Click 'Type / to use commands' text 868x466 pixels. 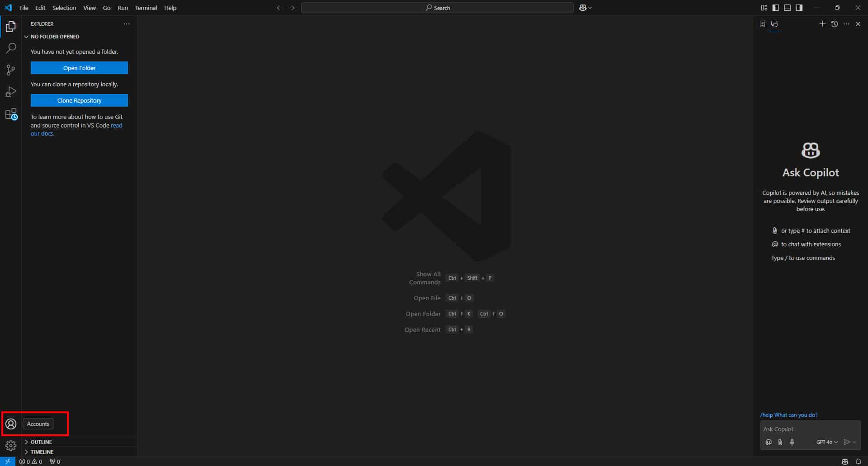point(803,258)
